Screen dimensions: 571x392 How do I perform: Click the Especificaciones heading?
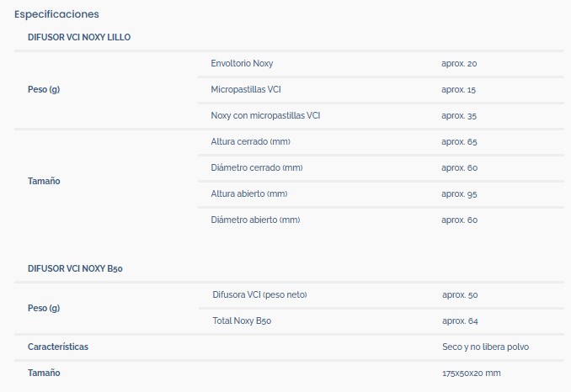56,14
